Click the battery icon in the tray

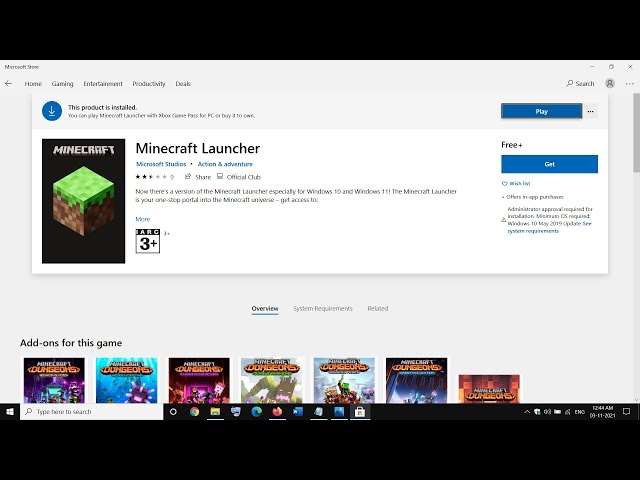point(557,412)
